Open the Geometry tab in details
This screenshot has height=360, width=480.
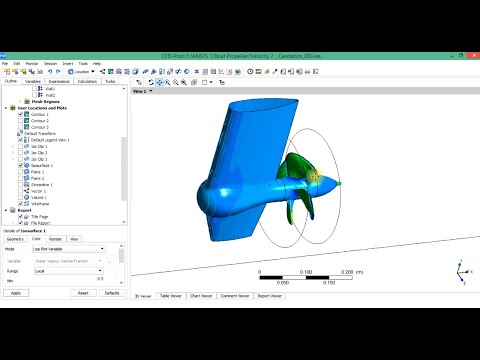15,239
